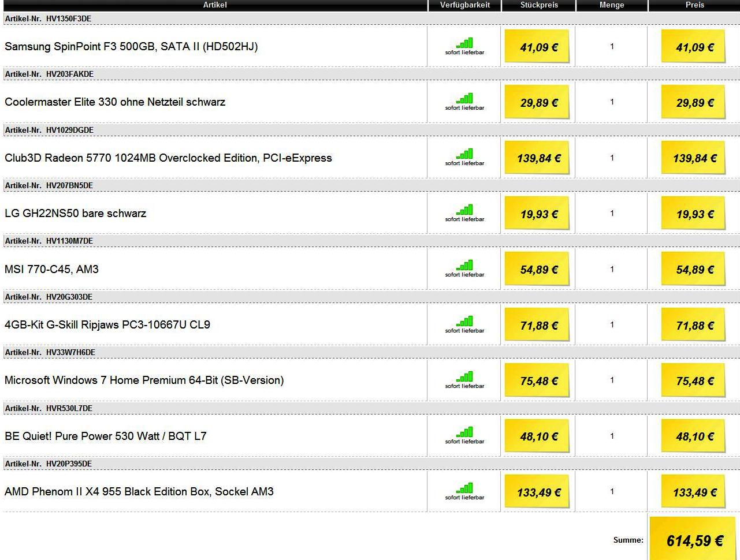The height and width of the screenshot is (560, 740).
Task: Open BE Quiet! Pure Power 530 Watt product
Action: tap(105, 436)
